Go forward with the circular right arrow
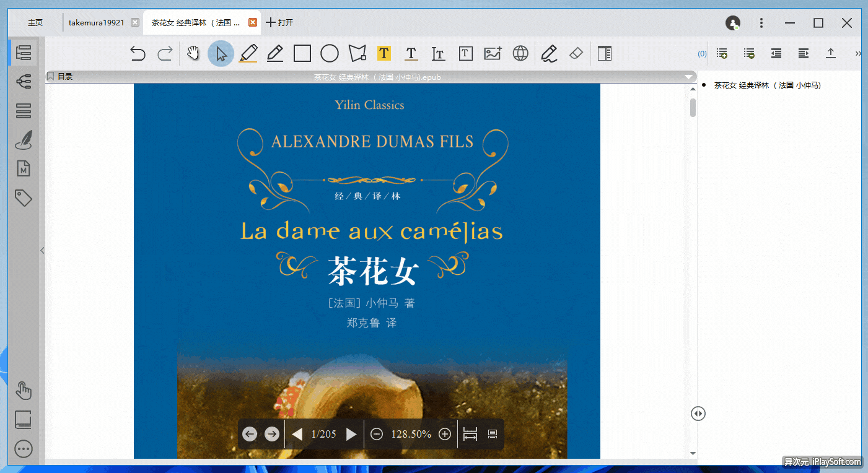Screen dimensions: 868x473 click(271, 434)
